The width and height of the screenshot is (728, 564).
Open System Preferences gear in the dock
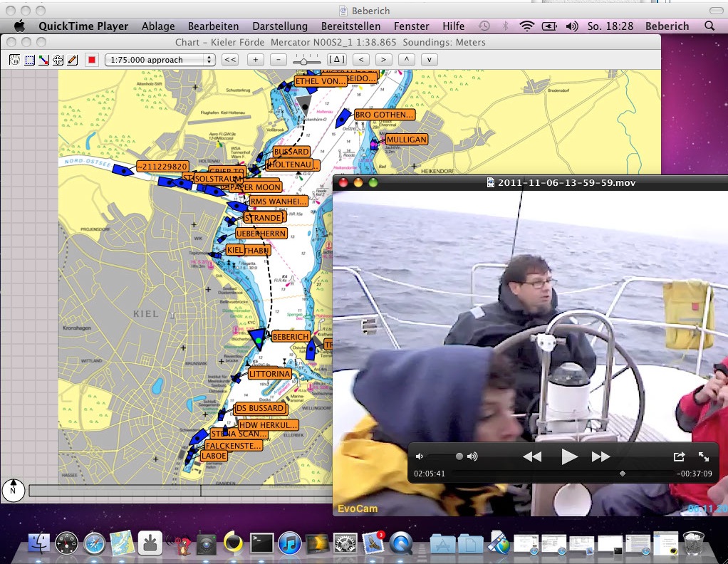click(345, 543)
